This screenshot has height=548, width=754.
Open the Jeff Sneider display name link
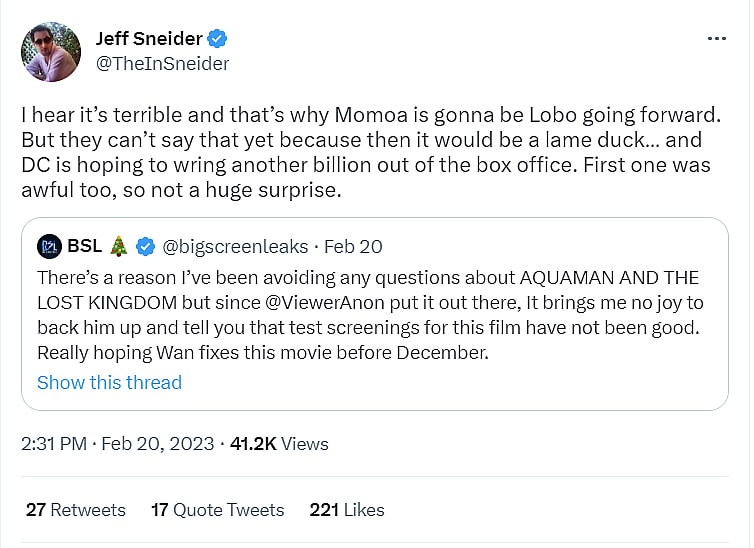click(149, 39)
